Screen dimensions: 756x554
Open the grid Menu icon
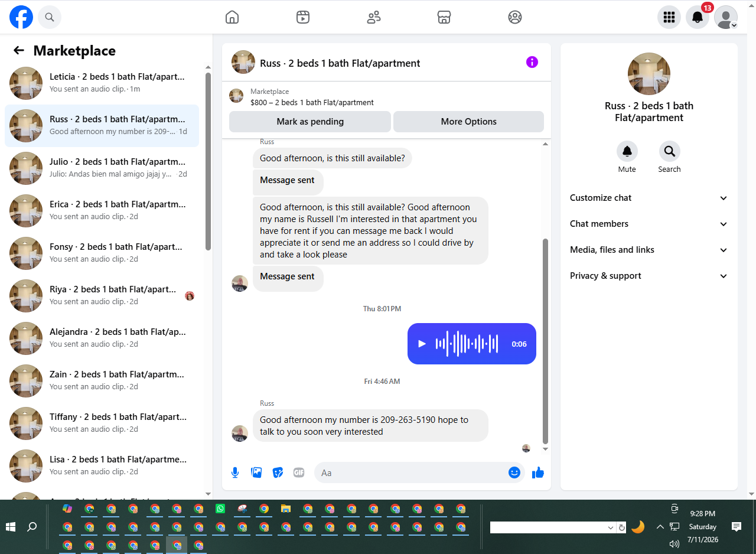point(669,17)
